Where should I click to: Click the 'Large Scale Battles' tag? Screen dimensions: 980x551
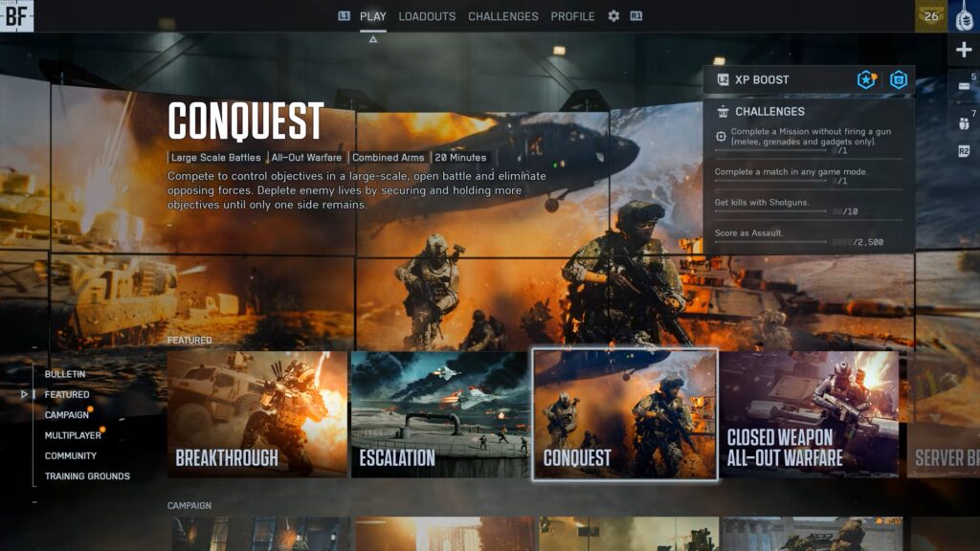click(x=215, y=158)
